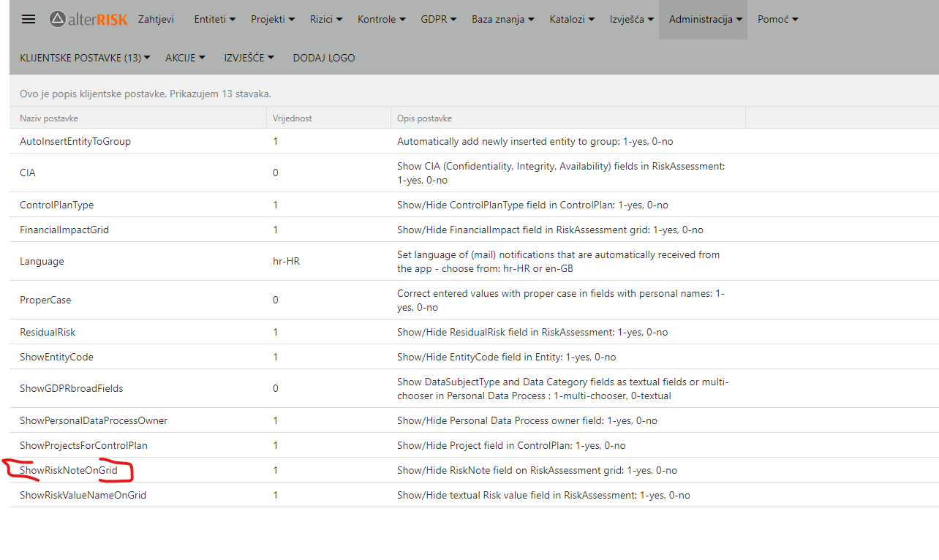Expand the Baza znanja menu

502,19
